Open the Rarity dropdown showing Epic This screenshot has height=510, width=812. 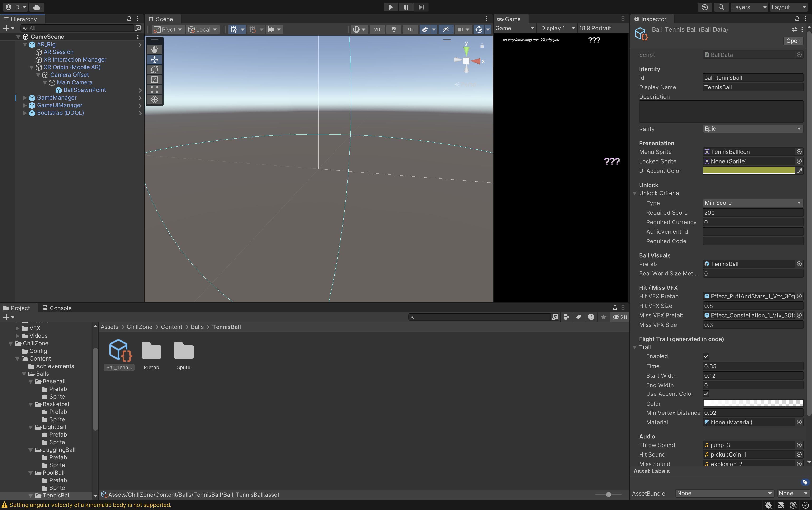coord(753,129)
